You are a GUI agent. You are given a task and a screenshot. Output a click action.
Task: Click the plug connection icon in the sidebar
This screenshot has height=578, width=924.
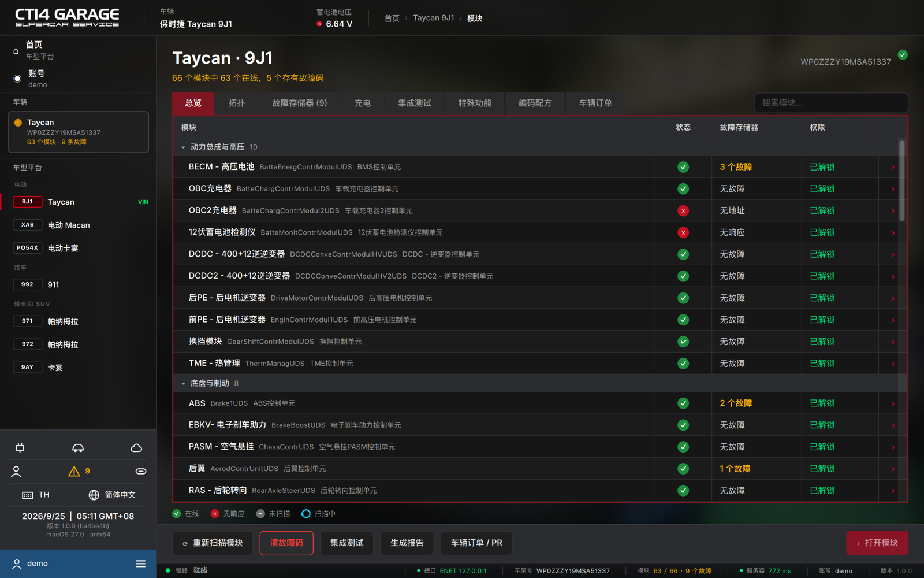[20, 448]
